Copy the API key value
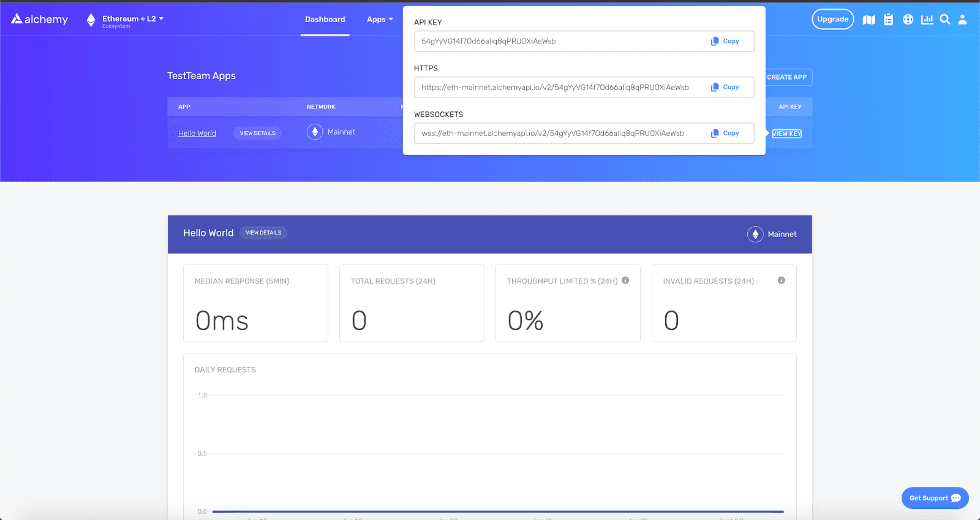 (x=725, y=41)
